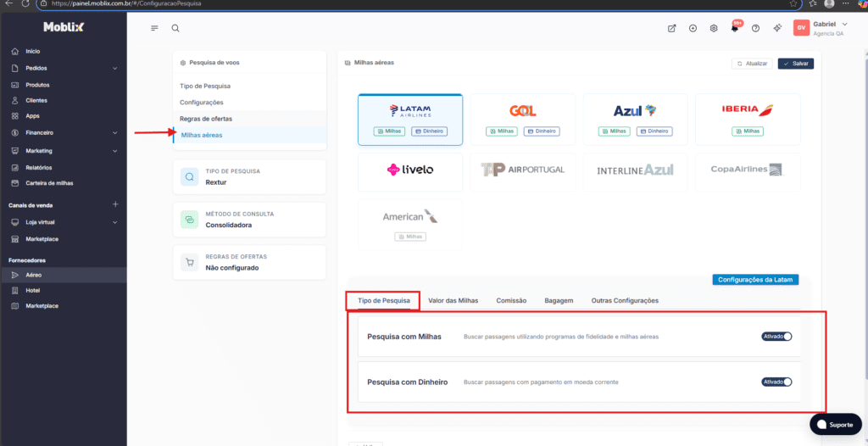The image size is (868, 446).
Task: Click the GOL Dinheiro tag
Action: click(542, 131)
